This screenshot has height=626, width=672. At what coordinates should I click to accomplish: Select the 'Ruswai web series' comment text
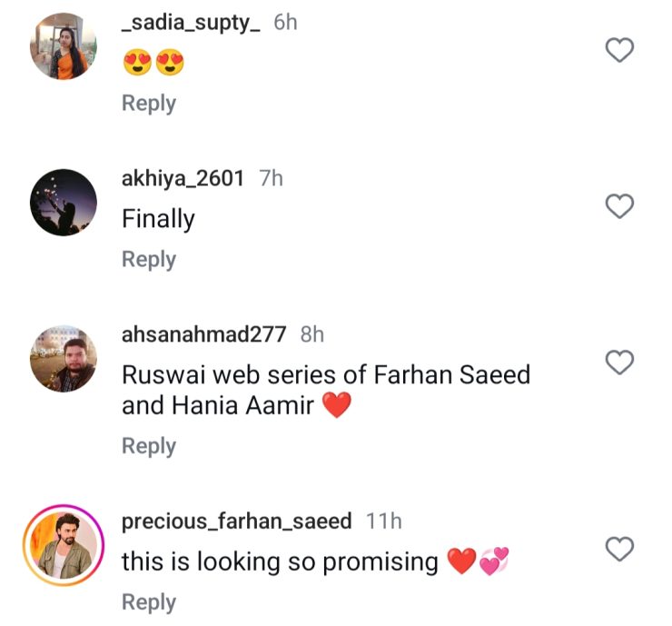[x=326, y=390]
